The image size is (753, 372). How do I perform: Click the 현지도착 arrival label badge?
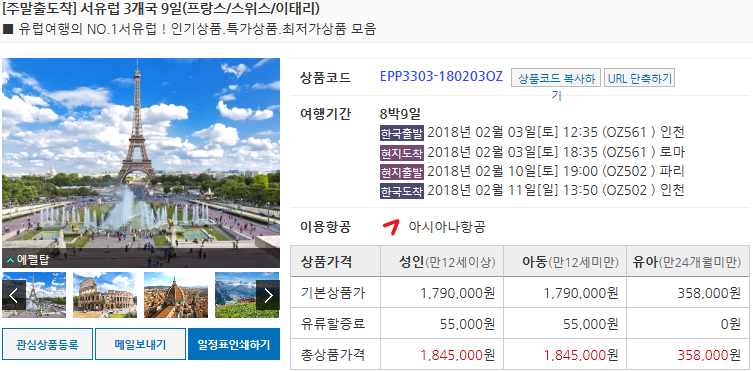(402, 153)
